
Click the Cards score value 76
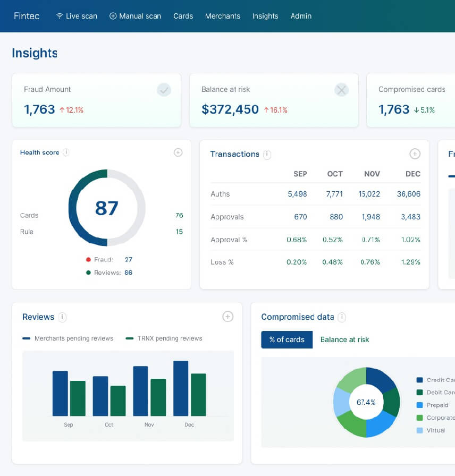click(179, 215)
